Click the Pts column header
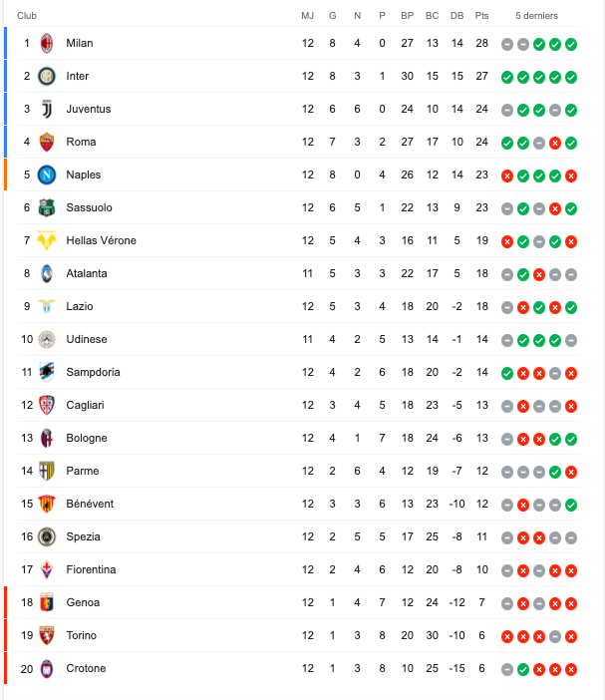The image size is (605, 700). coord(481,16)
